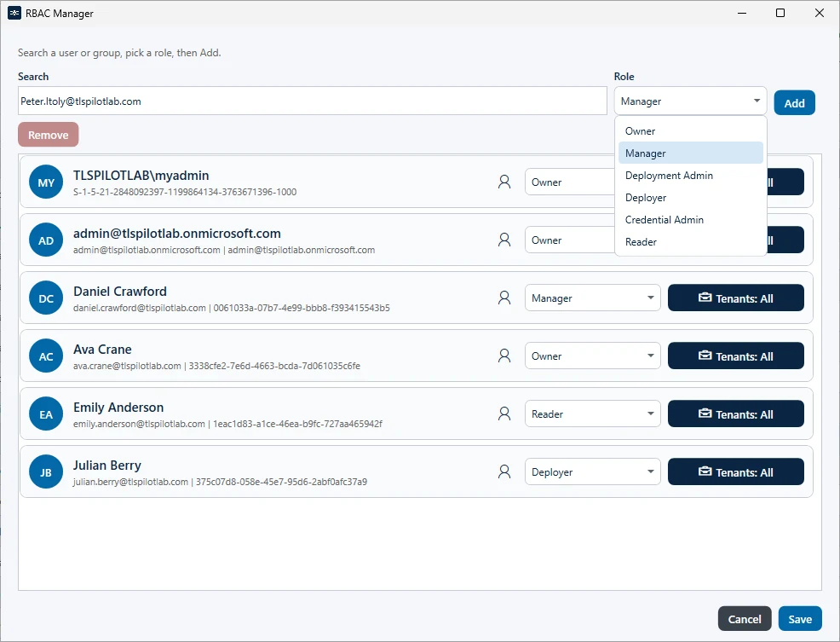The width and height of the screenshot is (840, 642).
Task: Click Daniel Crawford's email and ID line
Action: click(232, 308)
